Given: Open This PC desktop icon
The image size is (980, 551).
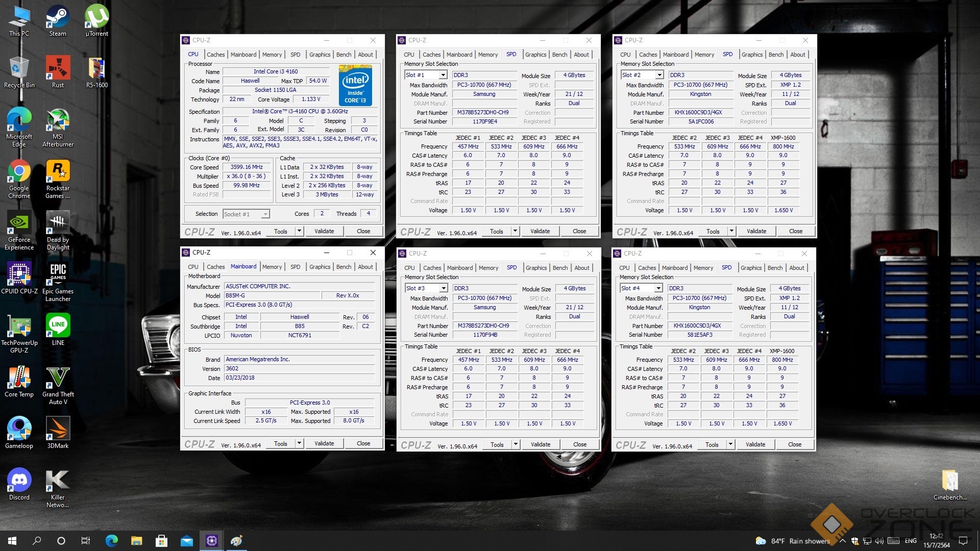Looking at the screenshot, I should (19, 20).
